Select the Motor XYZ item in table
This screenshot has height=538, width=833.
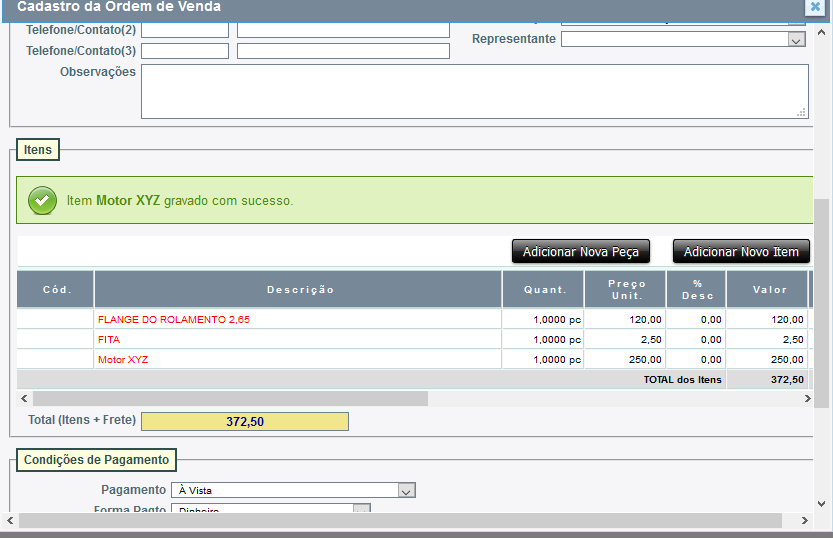[123, 360]
